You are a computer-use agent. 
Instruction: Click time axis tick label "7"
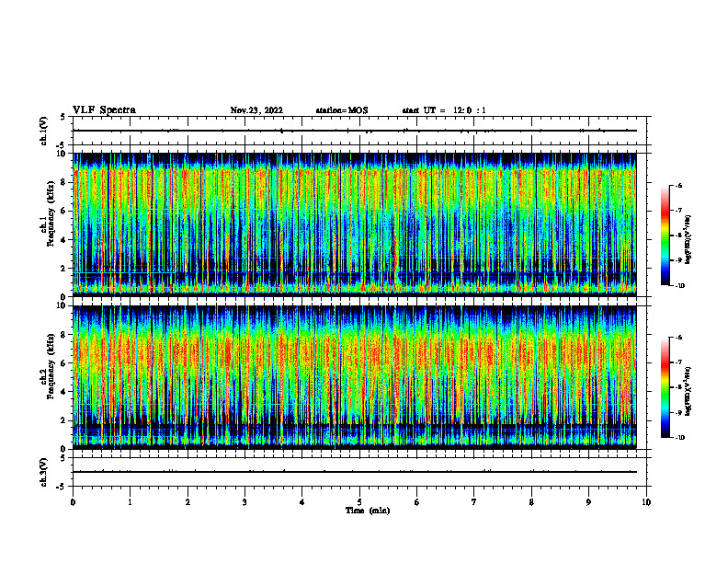[x=474, y=502]
